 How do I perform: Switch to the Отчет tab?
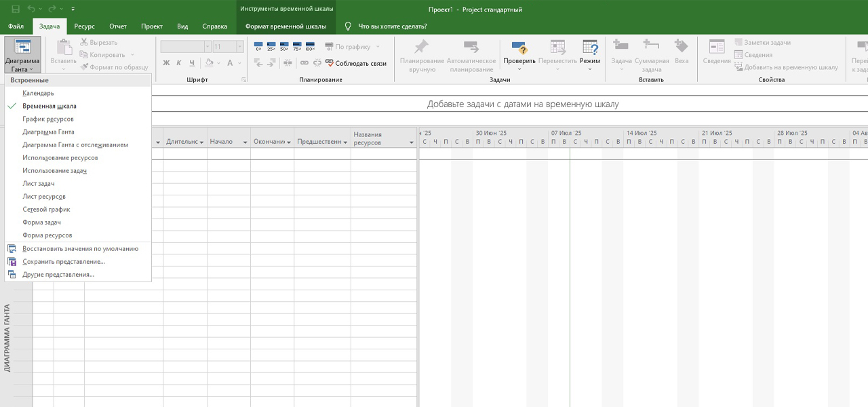tap(118, 26)
